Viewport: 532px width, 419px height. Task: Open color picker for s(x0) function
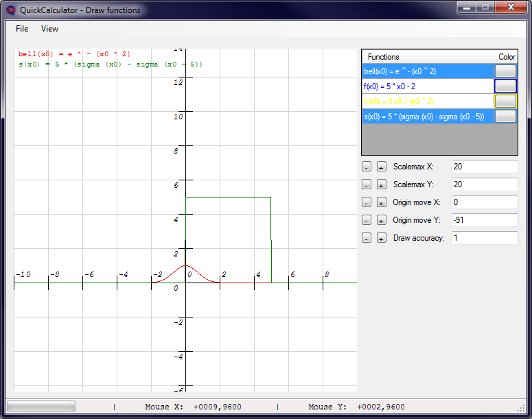click(505, 117)
